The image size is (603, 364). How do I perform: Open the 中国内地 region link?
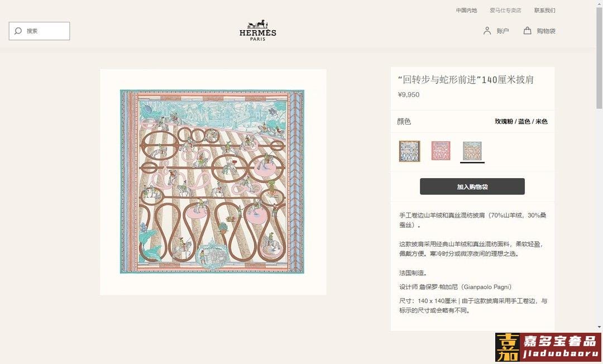click(466, 11)
